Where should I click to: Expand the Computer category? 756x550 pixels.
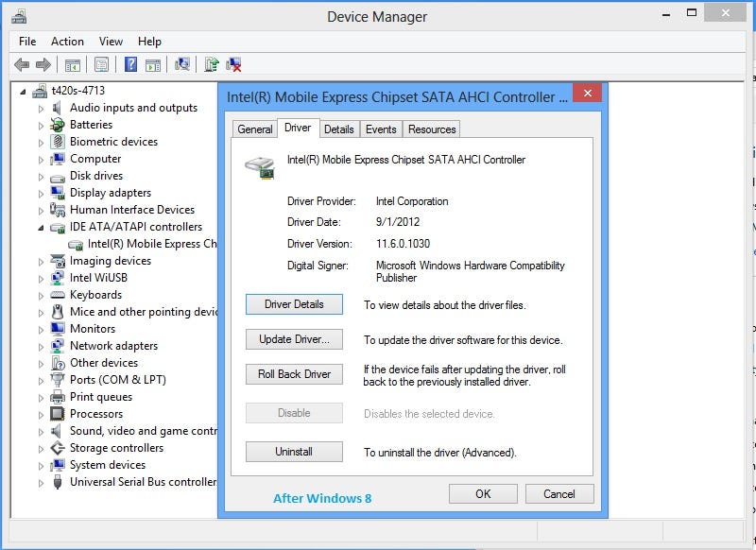(41, 160)
